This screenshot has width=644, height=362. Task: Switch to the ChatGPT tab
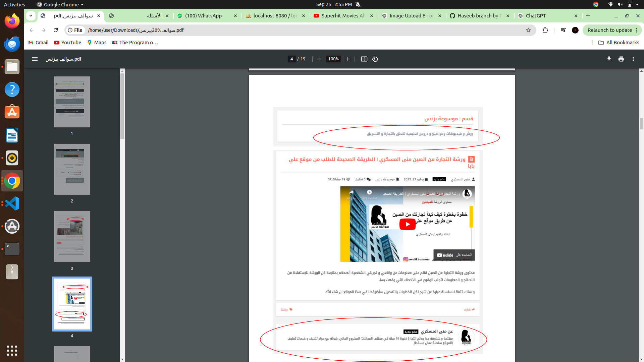tap(536, 16)
